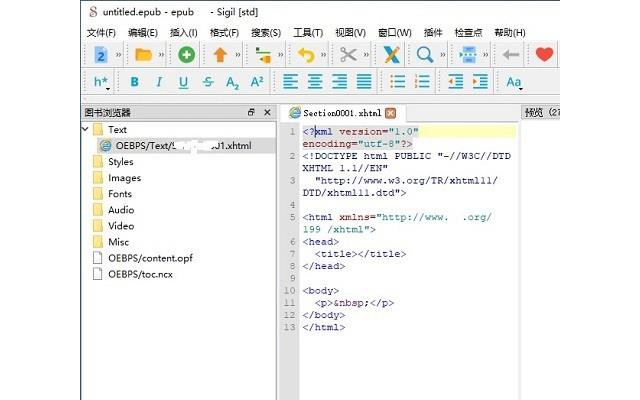Open the 搜索(S) menu
This screenshot has width=640, height=400.
point(266,33)
